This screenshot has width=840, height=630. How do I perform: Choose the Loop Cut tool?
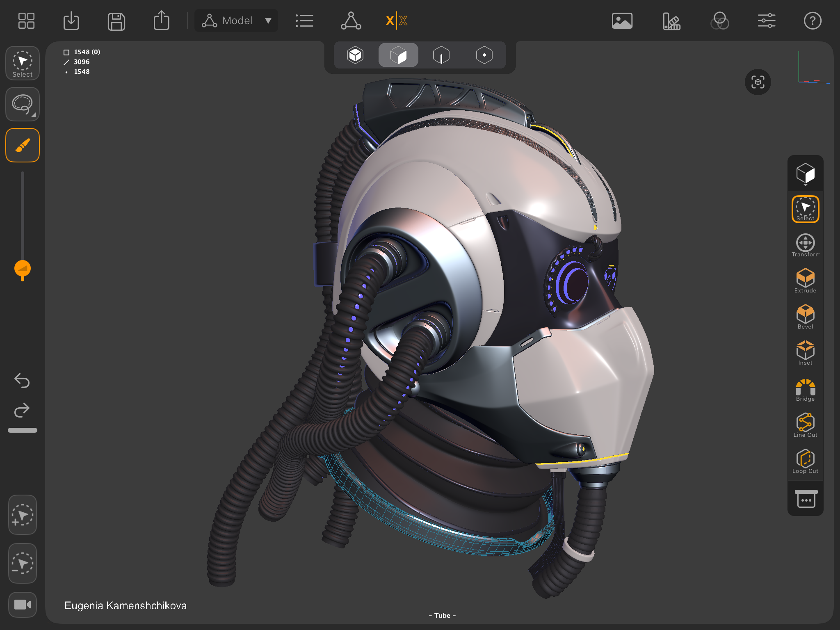click(x=806, y=461)
